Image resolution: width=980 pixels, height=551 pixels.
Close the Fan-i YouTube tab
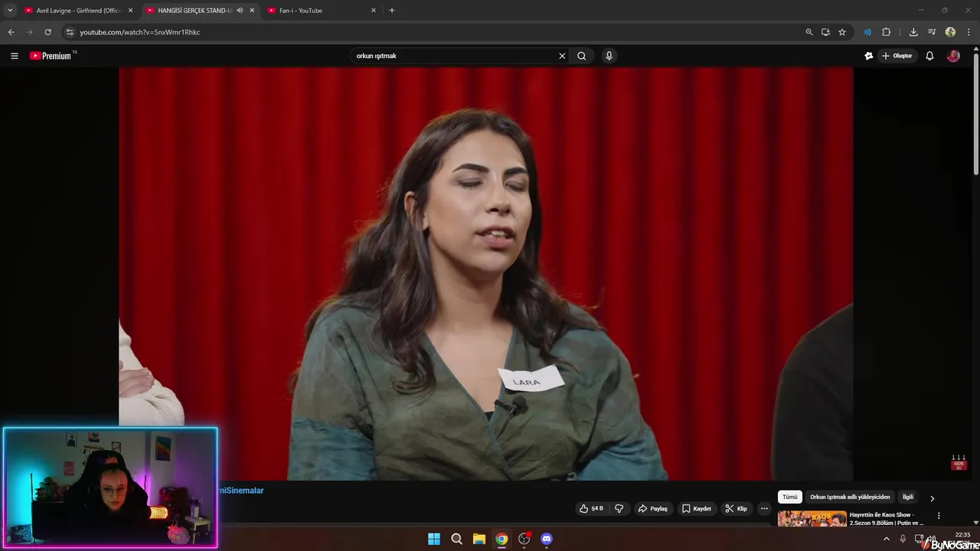[373, 11]
